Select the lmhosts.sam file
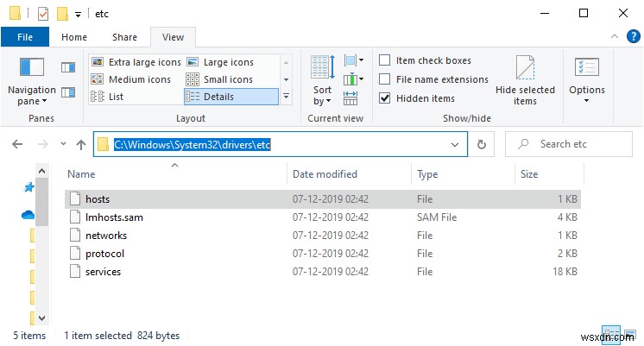The height and width of the screenshot is (346, 644). (x=114, y=217)
